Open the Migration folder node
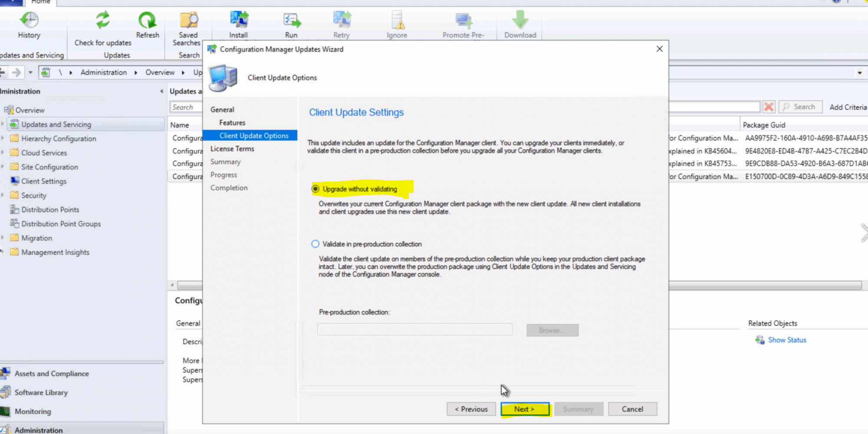Screen dimensions: 868x434 36,238
